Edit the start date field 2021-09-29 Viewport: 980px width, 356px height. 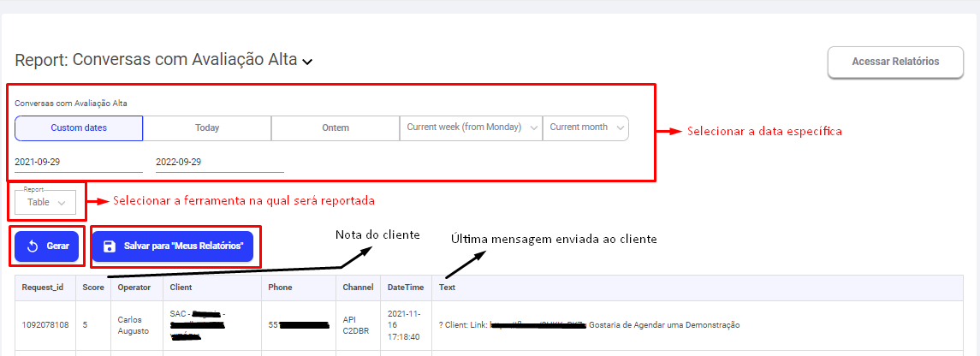tap(79, 162)
